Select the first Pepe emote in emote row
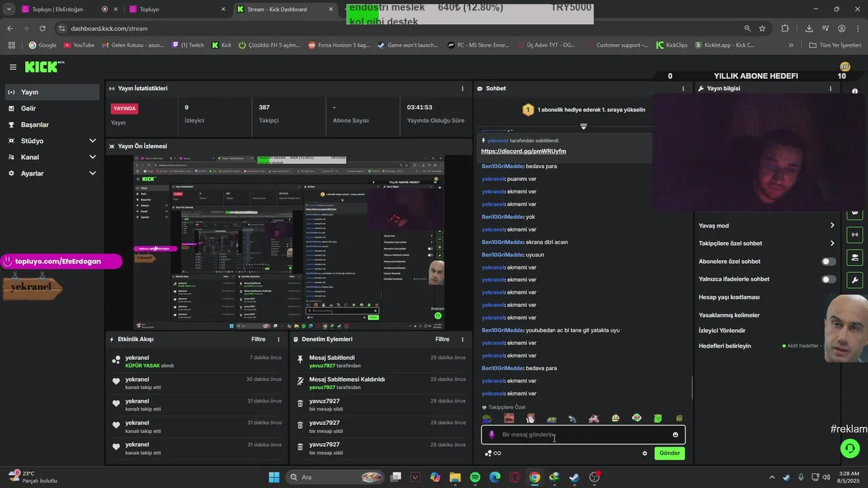 [x=487, y=418]
